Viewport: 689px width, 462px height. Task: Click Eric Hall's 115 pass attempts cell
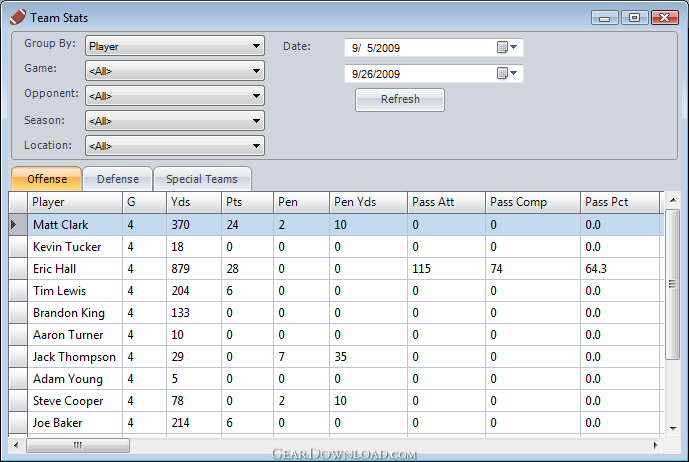click(x=446, y=269)
